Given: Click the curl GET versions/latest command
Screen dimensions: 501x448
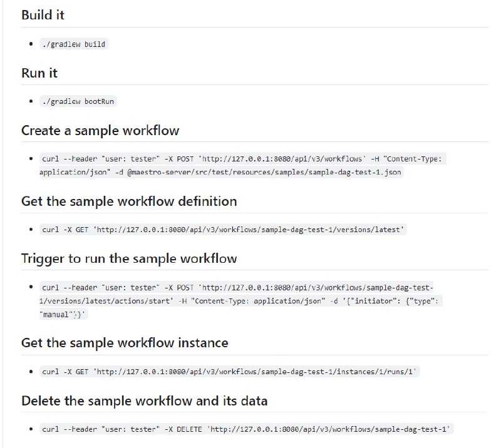Looking at the screenshot, I should [x=224, y=230].
